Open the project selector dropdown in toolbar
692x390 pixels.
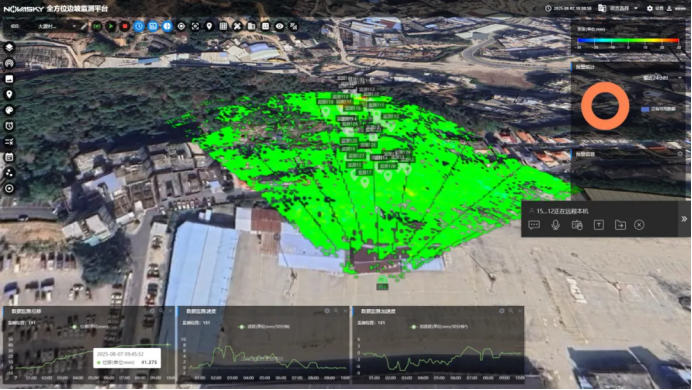[56, 26]
